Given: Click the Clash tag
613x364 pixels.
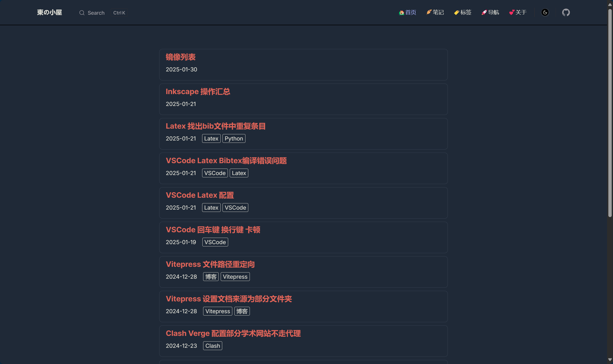Looking at the screenshot, I should pos(213,346).
